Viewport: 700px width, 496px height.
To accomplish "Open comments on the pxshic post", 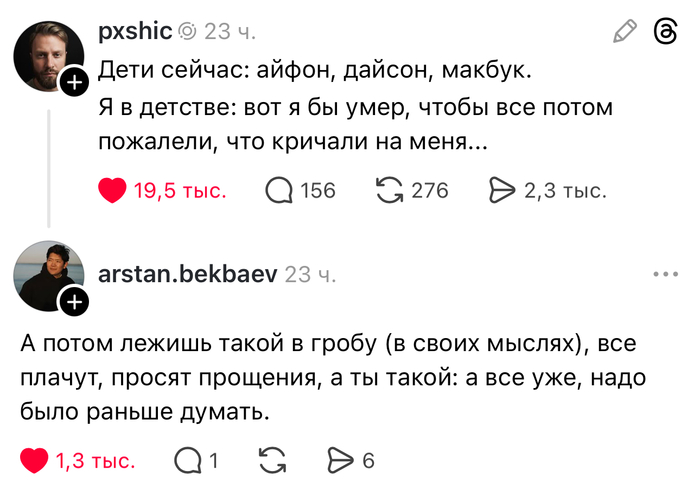I will pos(279,190).
